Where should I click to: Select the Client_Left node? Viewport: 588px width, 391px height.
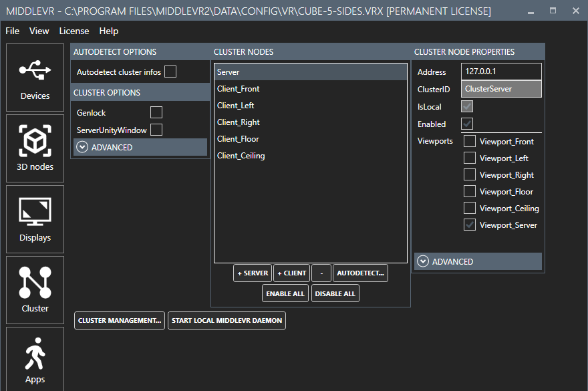pos(311,106)
